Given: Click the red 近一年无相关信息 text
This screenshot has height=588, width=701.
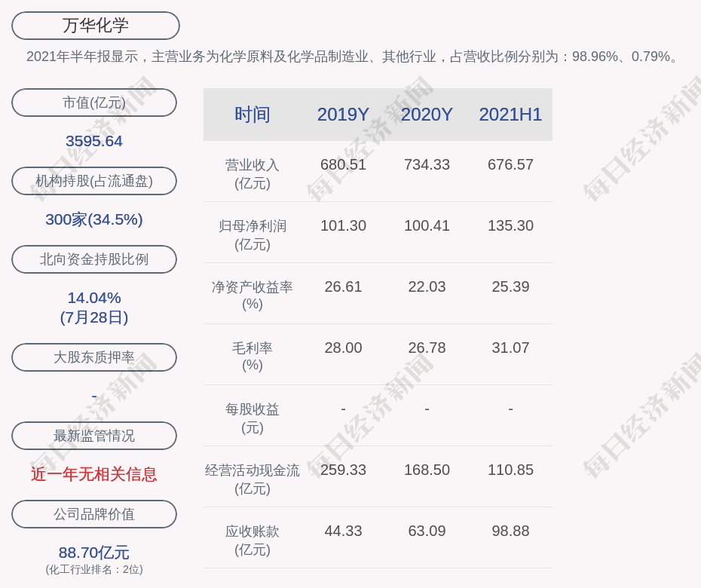Looking at the screenshot, I should click(x=94, y=474).
